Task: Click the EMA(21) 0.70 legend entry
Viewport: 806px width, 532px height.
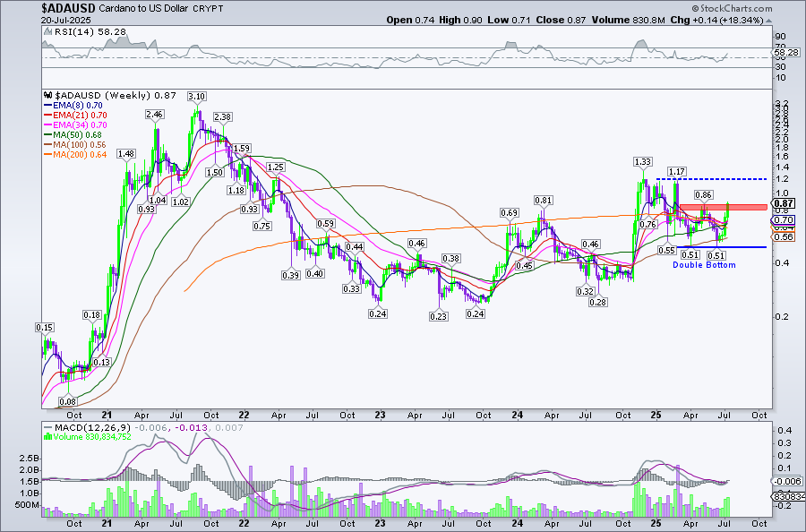Action: [75, 116]
